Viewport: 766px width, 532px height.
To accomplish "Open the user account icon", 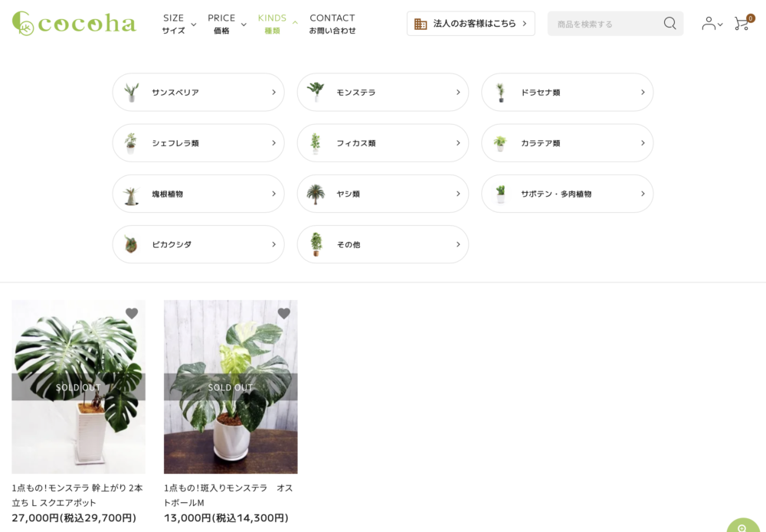I will point(711,24).
